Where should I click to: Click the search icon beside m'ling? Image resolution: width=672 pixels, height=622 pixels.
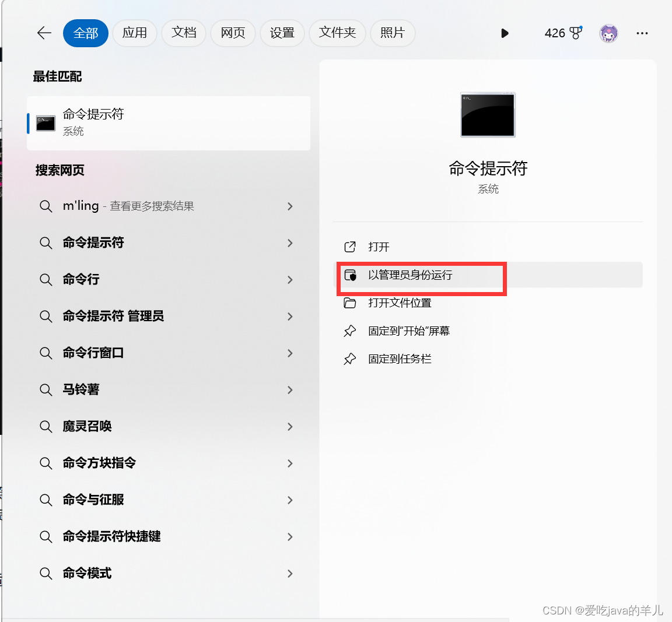pyautogui.click(x=46, y=206)
